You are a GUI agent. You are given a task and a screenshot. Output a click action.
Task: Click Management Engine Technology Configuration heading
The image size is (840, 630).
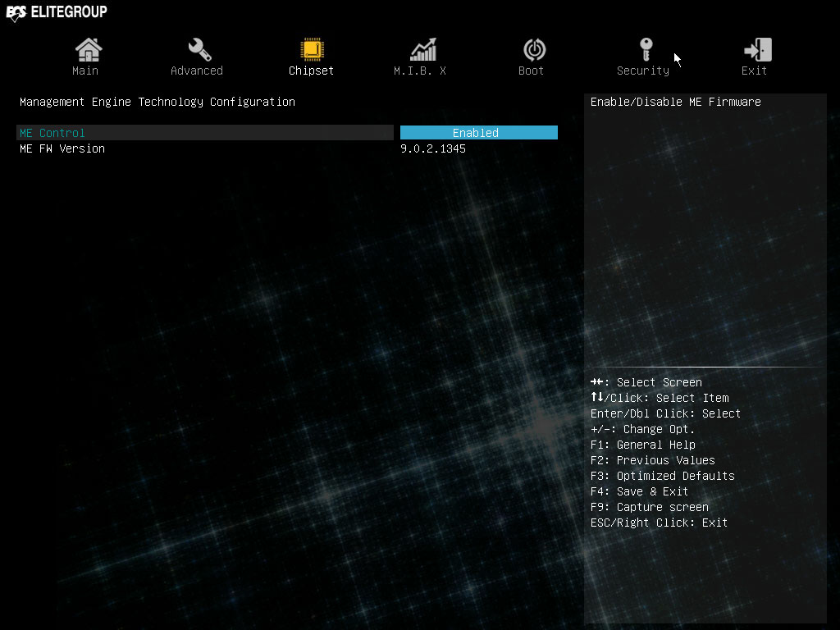tap(157, 102)
